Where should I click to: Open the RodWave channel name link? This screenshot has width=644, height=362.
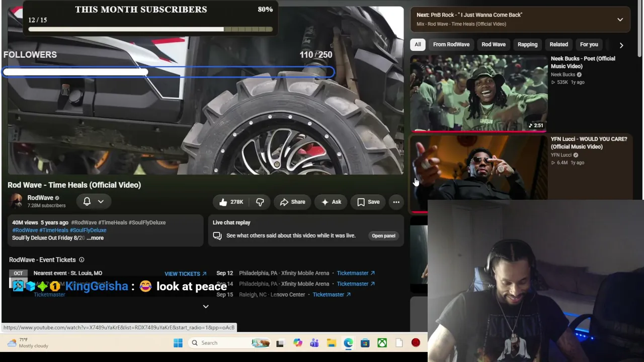(x=40, y=198)
